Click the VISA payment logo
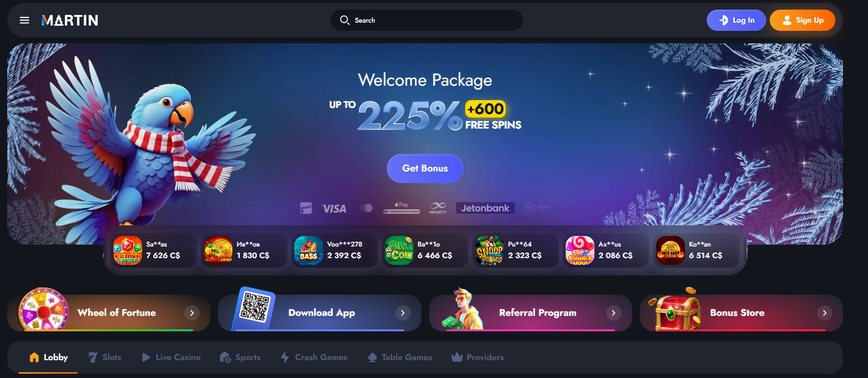The height and width of the screenshot is (378, 868). (x=334, y=209)
